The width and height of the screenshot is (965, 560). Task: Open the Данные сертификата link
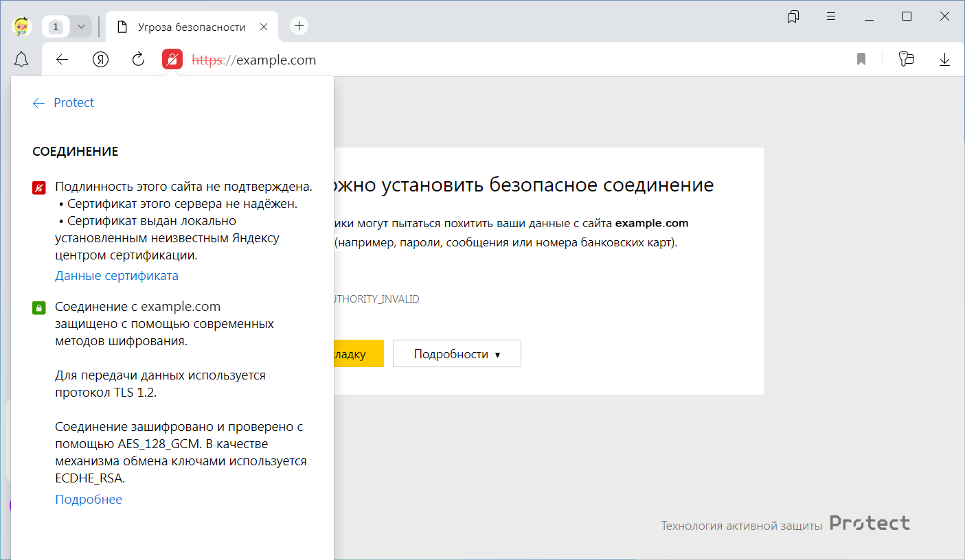pos(117,276)
